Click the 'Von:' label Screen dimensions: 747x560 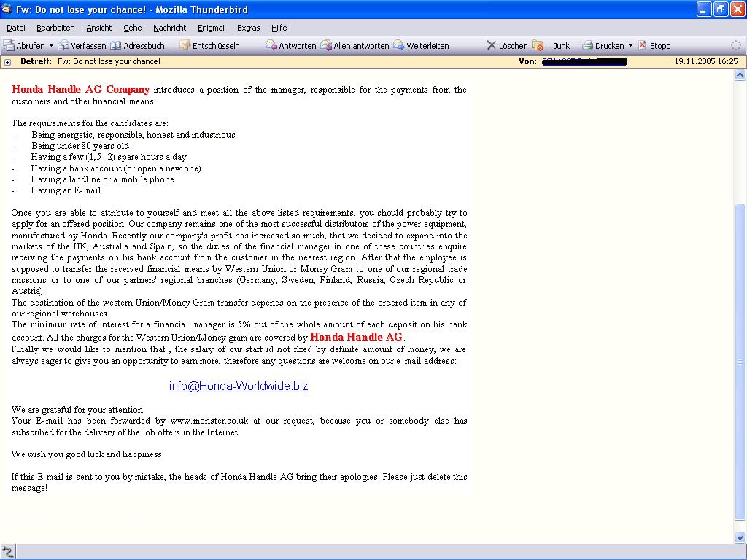(528, 61)
